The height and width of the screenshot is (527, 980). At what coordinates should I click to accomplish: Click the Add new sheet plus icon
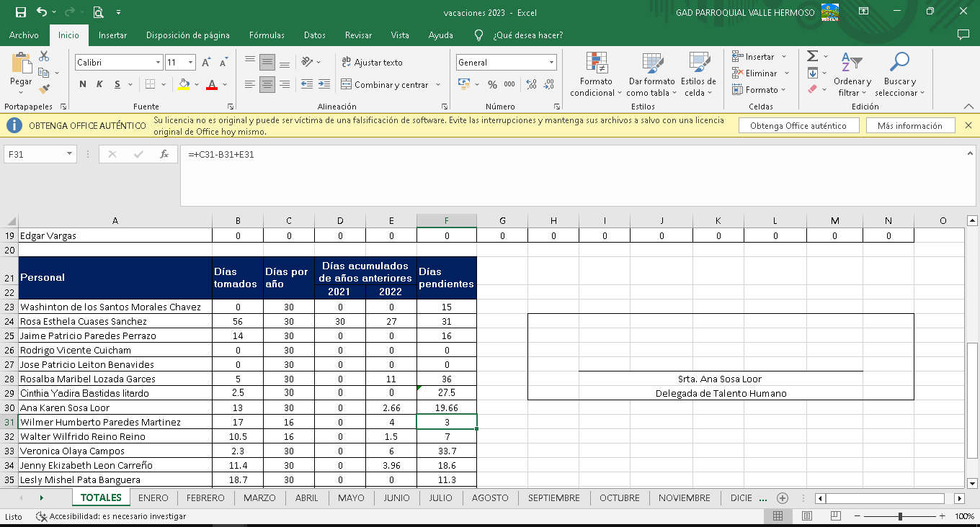coord(783,498)
